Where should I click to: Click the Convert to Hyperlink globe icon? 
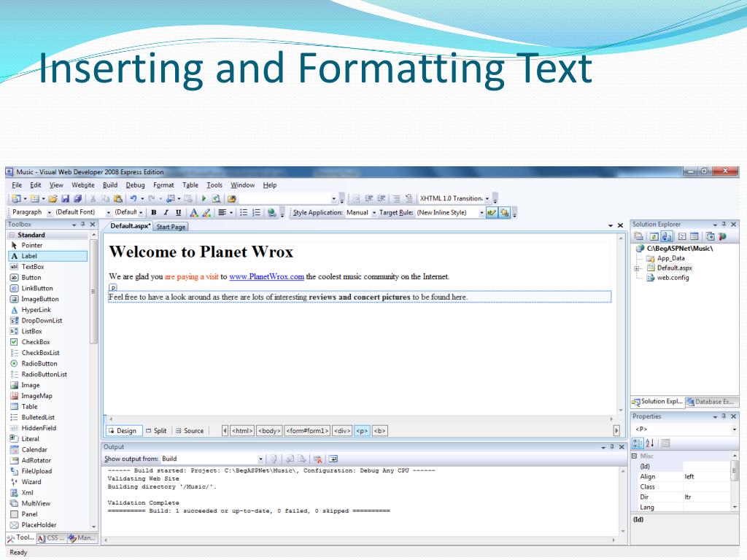click(271, 212)
